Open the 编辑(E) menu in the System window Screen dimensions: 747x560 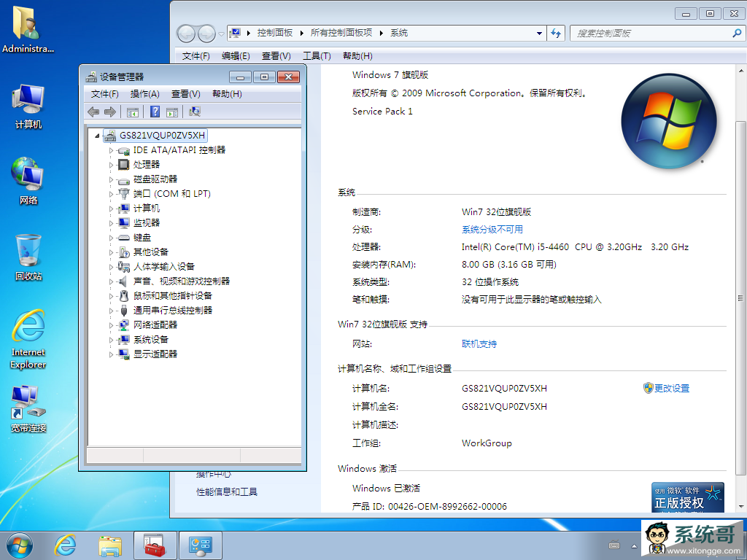click(236, 56)
